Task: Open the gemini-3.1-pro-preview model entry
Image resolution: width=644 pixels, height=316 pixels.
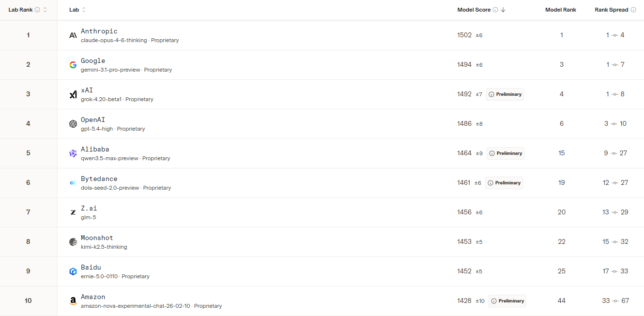Action: tap(111, 70)
